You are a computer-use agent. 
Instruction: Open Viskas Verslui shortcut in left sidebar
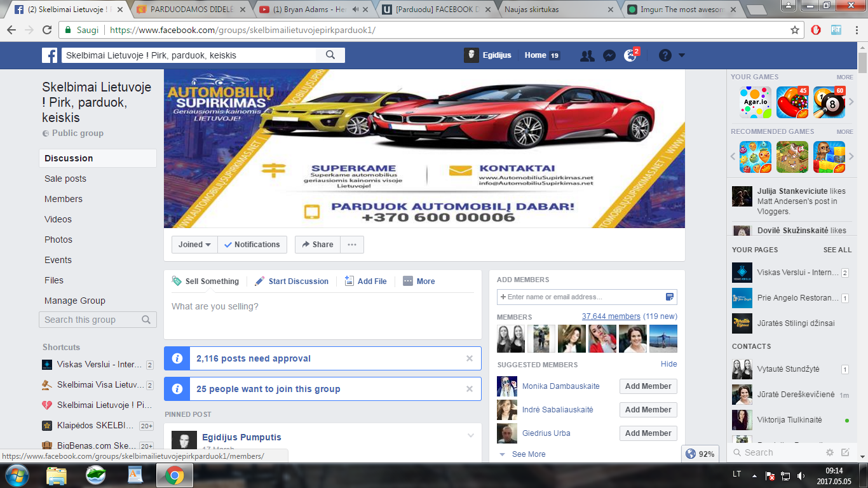pyautogui.click(x=98, y=365)
